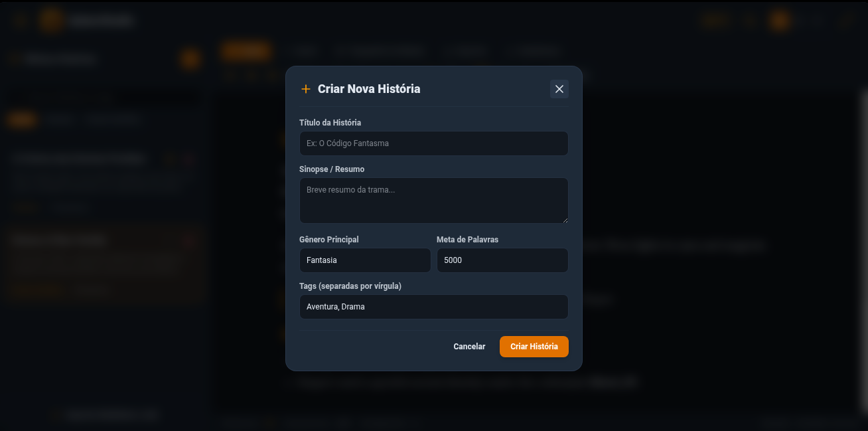This screenshot has width=868, height=431.
Task: Close the Criar Nova História dialog
Action: coord(559,89)
